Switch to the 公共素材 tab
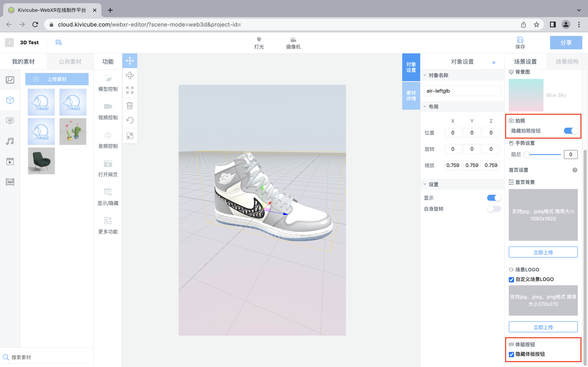The width and height of the screenshot is (588, 367). 70,62
